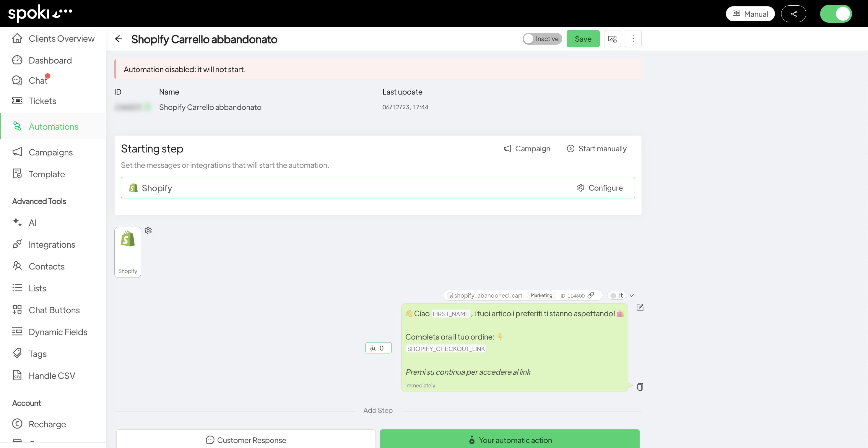
Task: Expand the chevron next to 'it' language
Action: (x=632, y=295)
